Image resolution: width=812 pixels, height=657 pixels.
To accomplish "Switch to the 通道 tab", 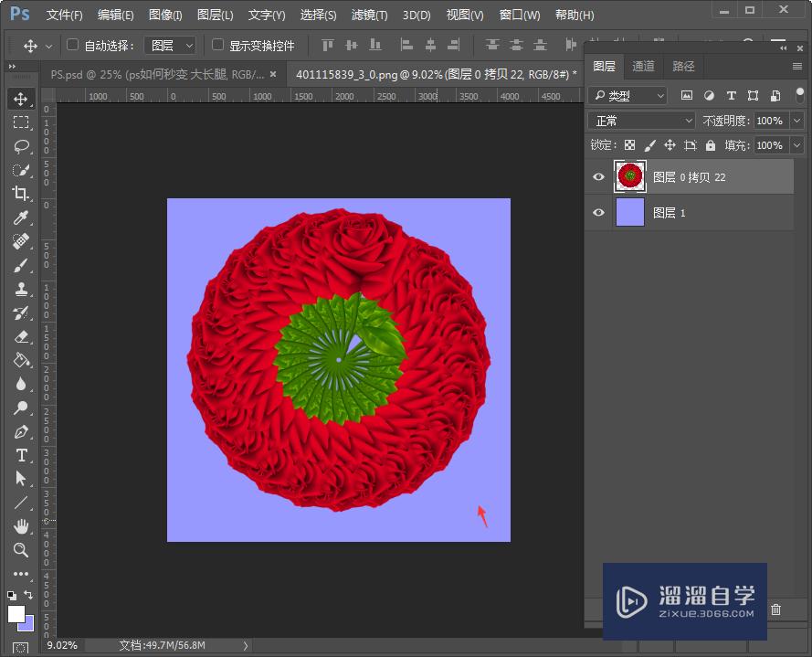I will [x=643, y=66].
